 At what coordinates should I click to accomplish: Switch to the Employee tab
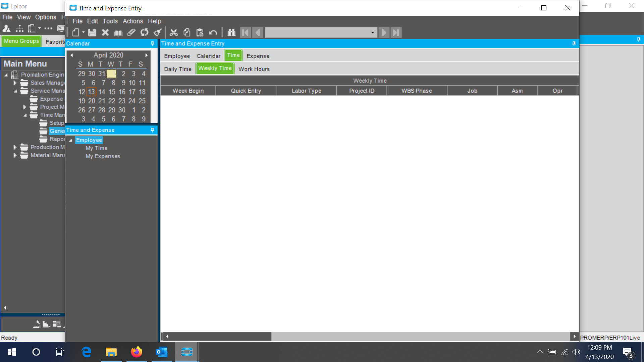(x=177, y=56)
